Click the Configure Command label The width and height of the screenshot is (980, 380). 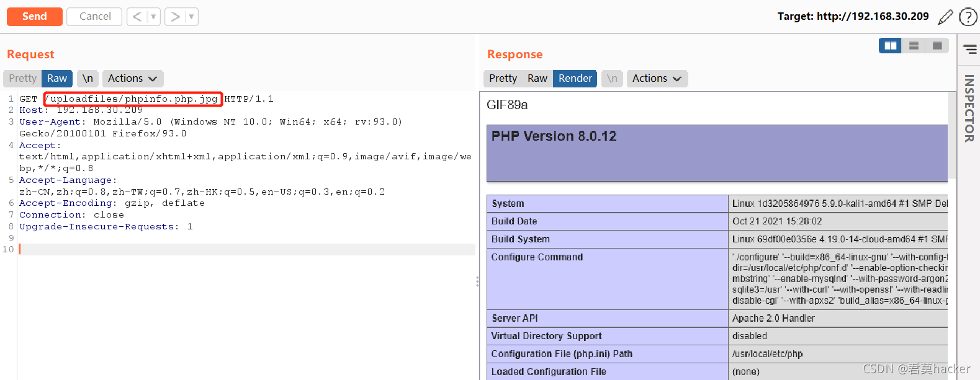[x=537, y=257]
